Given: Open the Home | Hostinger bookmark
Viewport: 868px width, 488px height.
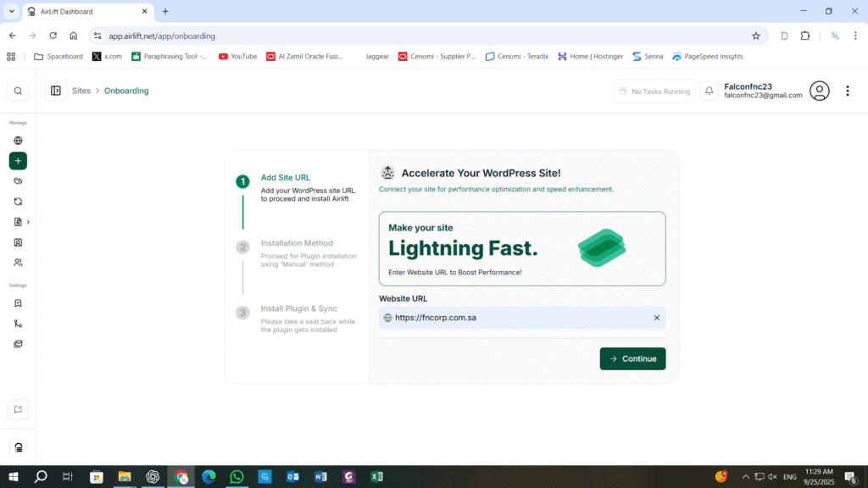Looking at the screenshot, I should 591,57.
